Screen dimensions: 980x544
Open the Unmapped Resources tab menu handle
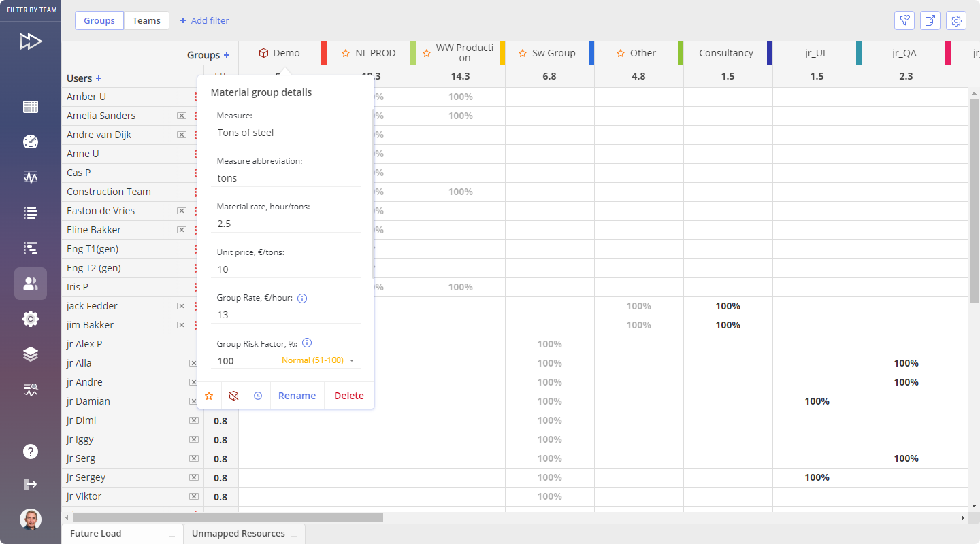point(294,534)
